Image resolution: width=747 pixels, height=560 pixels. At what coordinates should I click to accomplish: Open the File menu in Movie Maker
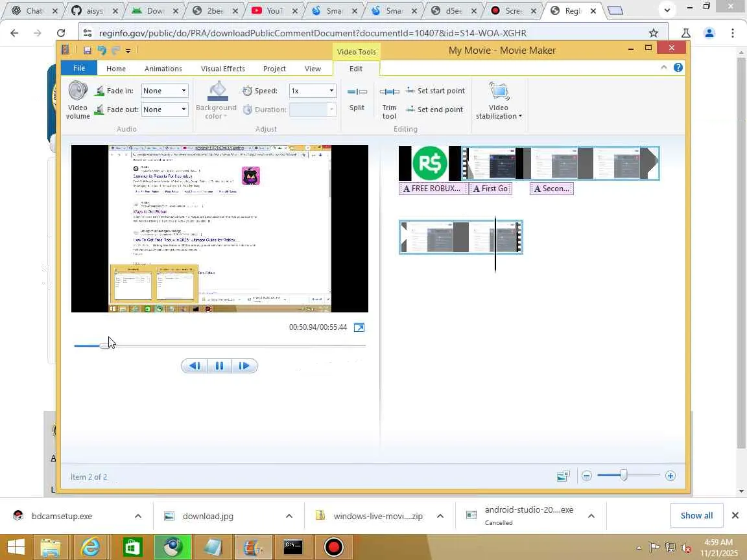point(79,68)
